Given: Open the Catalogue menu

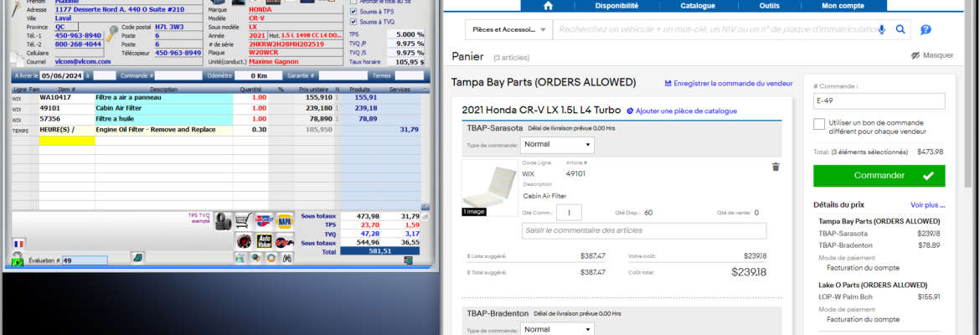Looking at the screenshot, I should (x=698, y=6).
